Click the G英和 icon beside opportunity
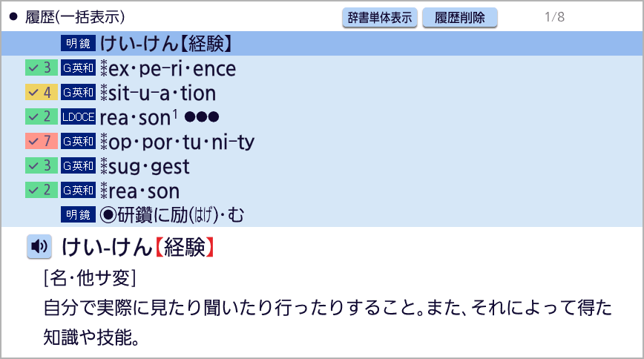 (79, 142)
